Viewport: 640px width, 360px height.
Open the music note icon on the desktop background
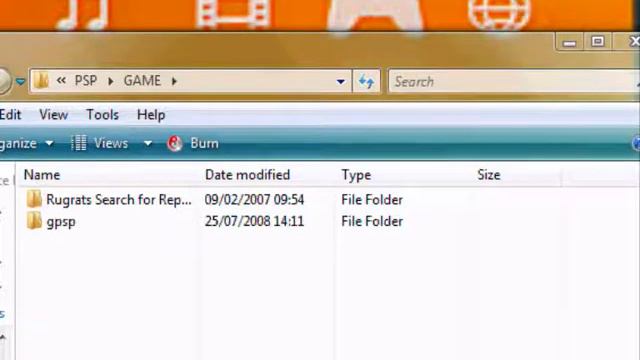(83, 15)
